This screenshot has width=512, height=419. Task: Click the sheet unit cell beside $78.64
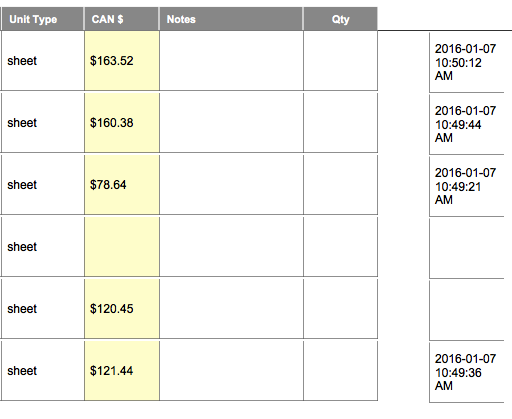point(43,185)
